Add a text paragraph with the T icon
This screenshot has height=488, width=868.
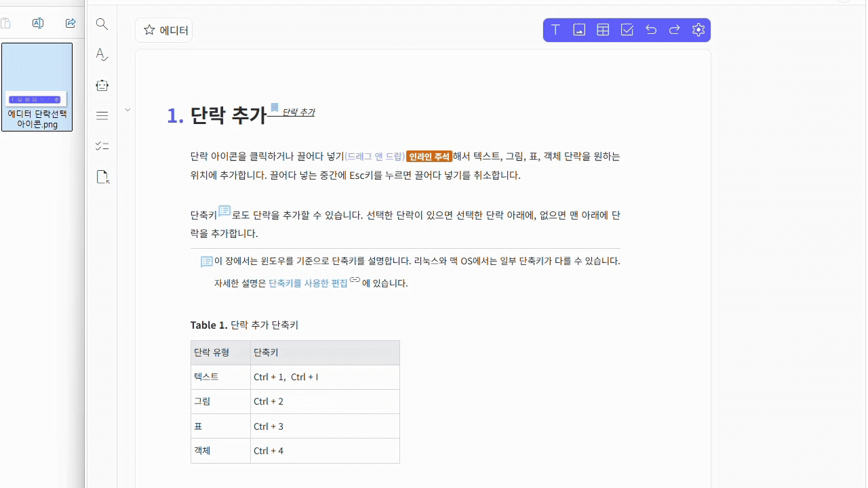tap(555, 30)
